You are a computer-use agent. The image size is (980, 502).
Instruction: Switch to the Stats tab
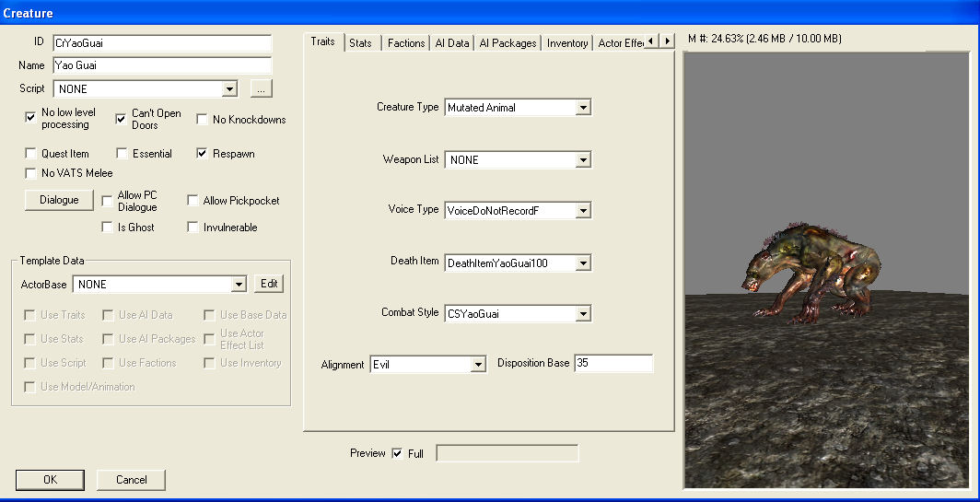coord(361,43)
